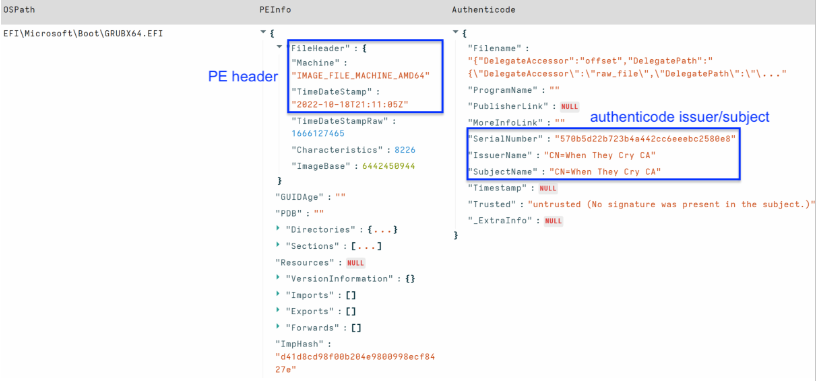
Task: Select the SubjectName CN=When They Cry CA value
Action: pos(605,172)
